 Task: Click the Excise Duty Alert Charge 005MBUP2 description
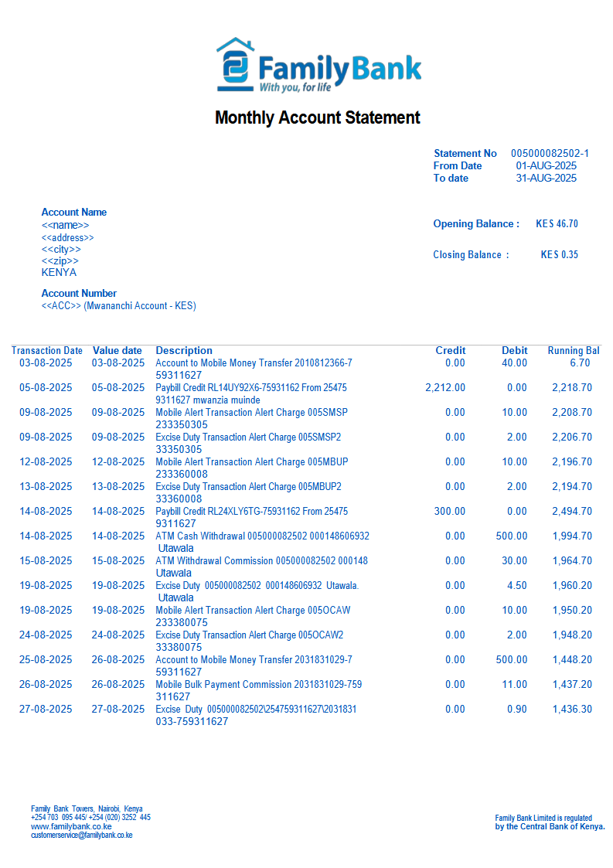point(249,492)
